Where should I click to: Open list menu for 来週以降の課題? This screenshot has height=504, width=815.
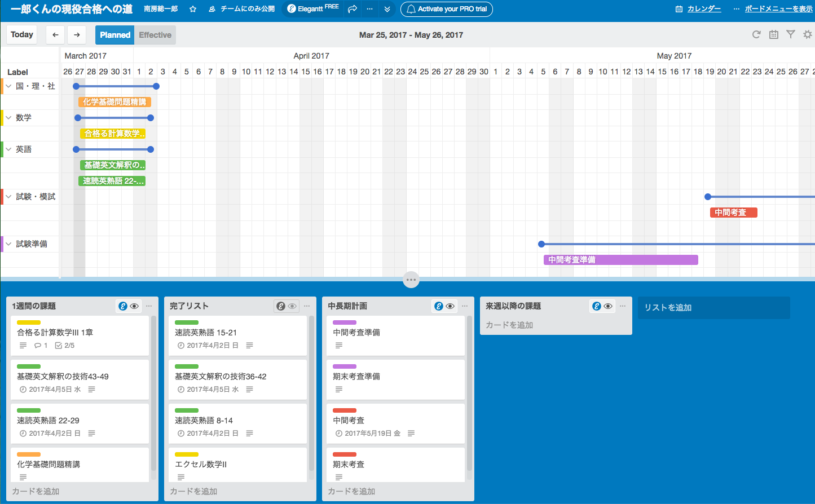pos(623,306)
